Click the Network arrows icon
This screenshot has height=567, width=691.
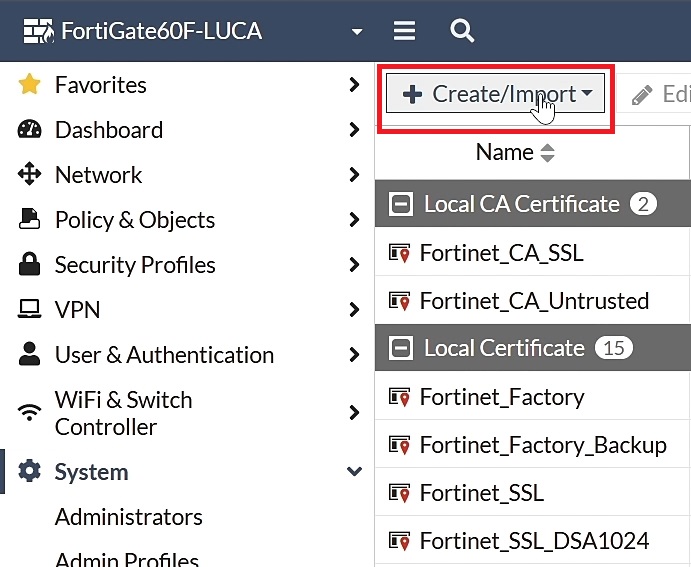30,174
